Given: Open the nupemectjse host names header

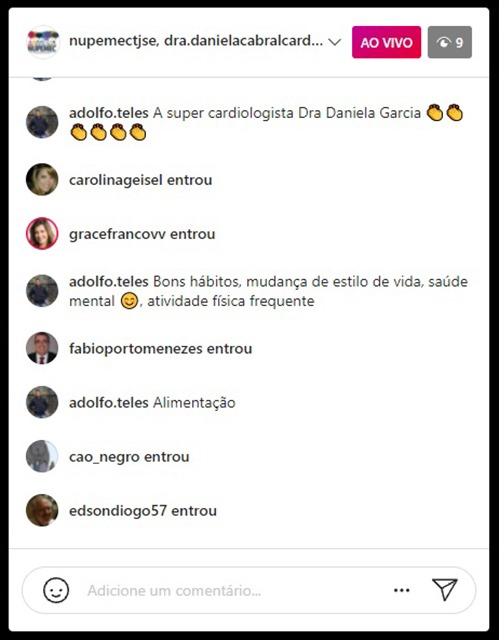Looking at the screenshot, I should point(196,41).
